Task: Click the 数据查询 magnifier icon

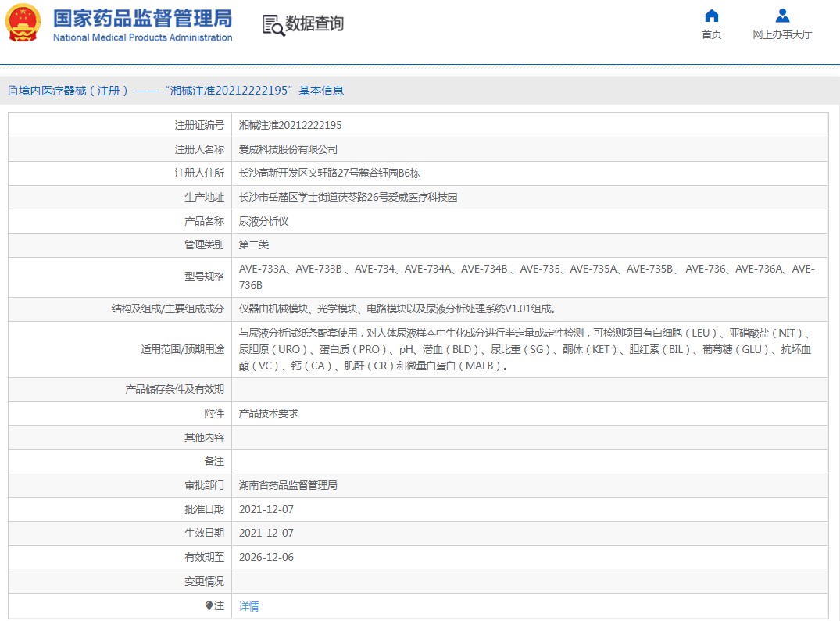Action: [273, 25]
